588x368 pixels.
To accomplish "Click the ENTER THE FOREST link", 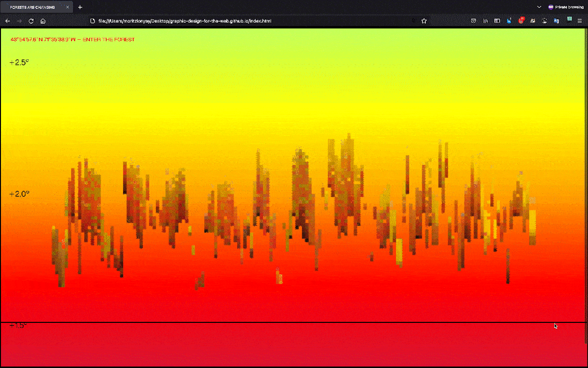I will (x=108, y=39).
